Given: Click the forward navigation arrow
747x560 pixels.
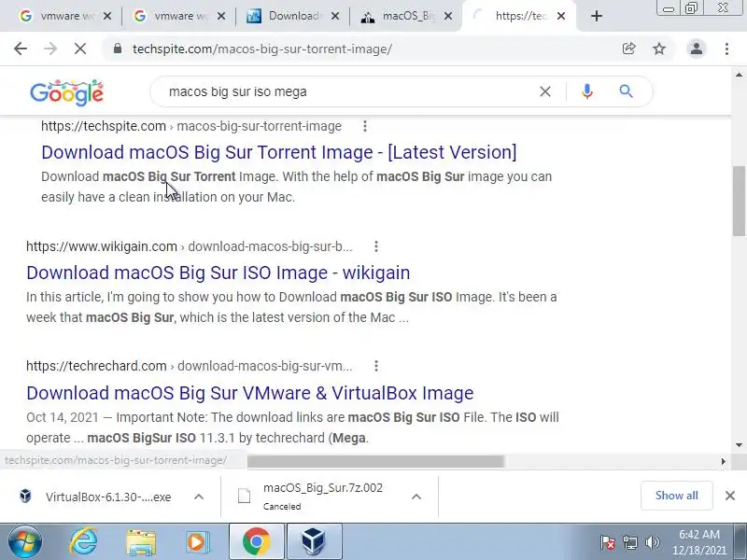Looking at the screenshot, I should click(x=50, y=49).
